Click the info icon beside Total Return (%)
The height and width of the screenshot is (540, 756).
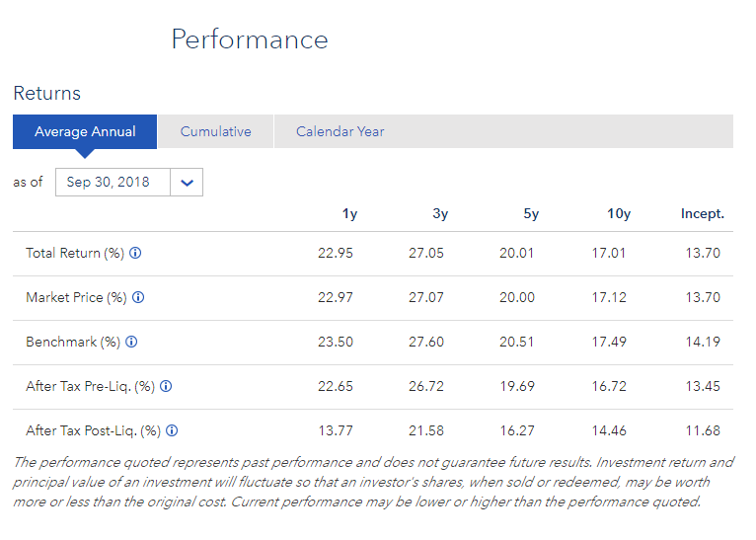click(x=135, y=253)
